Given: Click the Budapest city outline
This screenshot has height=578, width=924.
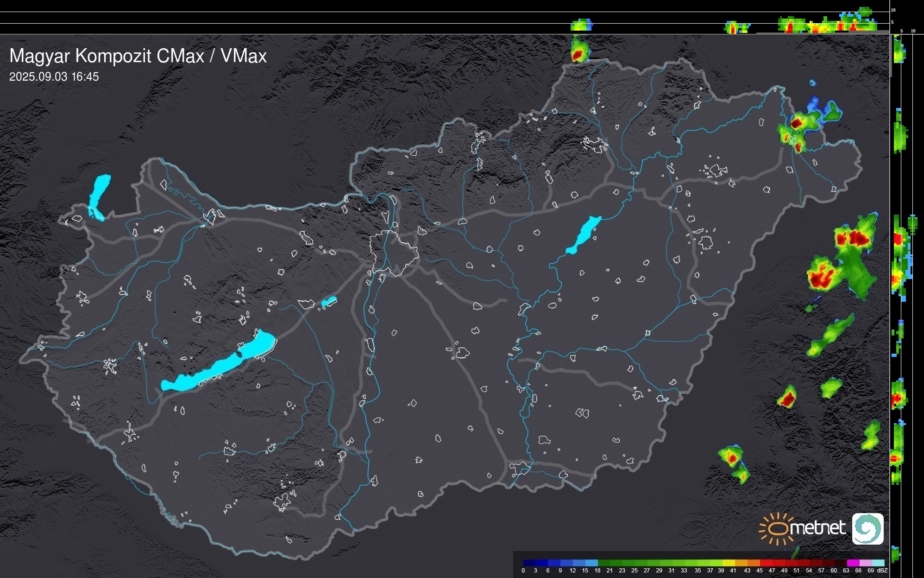Looking at the screenshot, I should click(394, 253).
